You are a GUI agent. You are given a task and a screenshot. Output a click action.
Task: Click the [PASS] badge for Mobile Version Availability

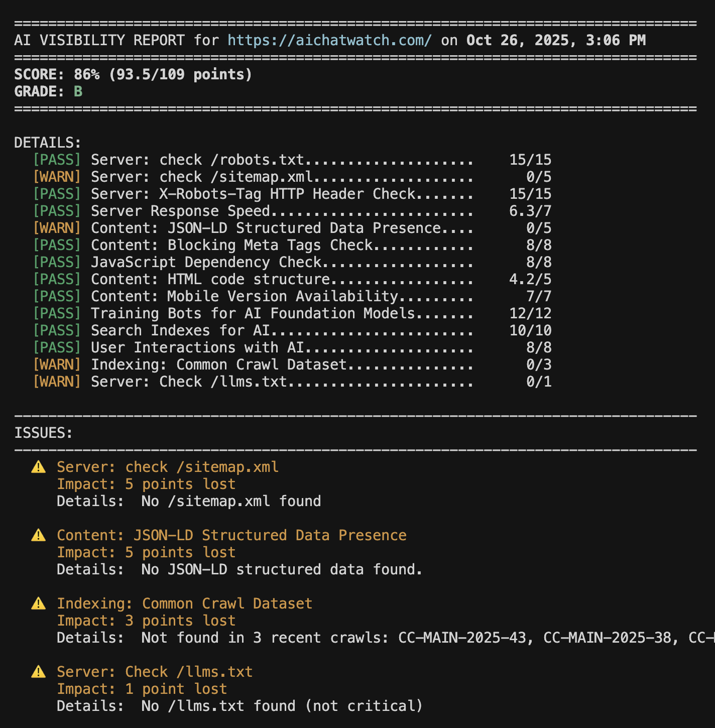(56, 296)
